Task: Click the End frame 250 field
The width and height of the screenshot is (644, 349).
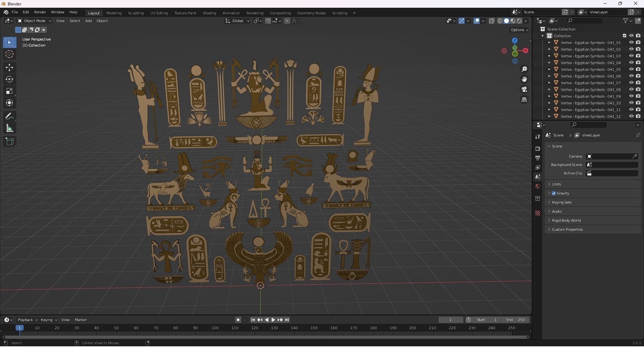Action: point(516,320)
